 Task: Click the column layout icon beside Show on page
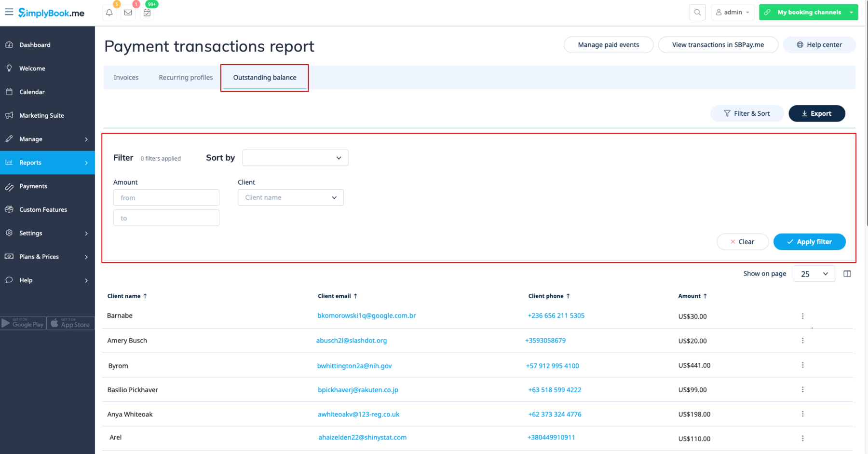[847, 274]
